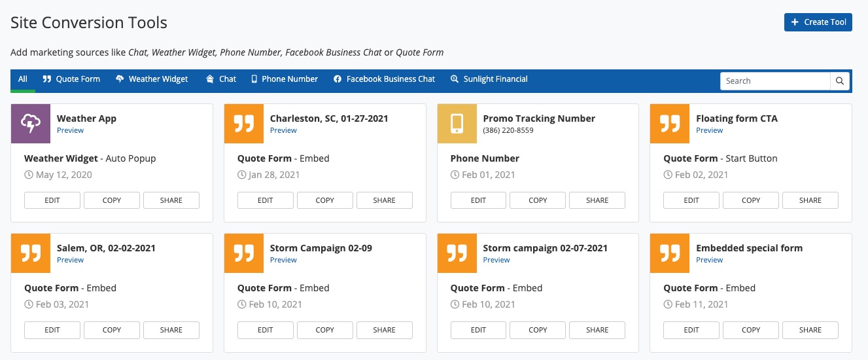Select the Weather Widget filter tab

click(x=152, y=79)
